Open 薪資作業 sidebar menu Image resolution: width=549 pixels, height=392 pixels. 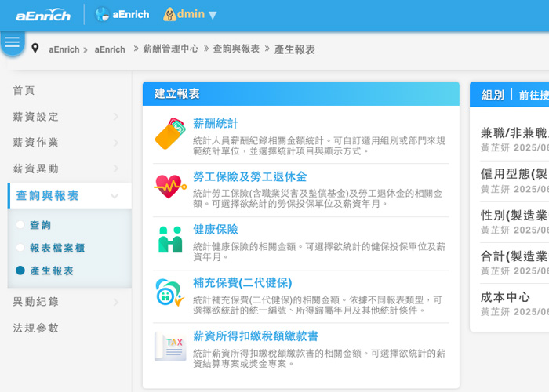(x=36, y=143)
